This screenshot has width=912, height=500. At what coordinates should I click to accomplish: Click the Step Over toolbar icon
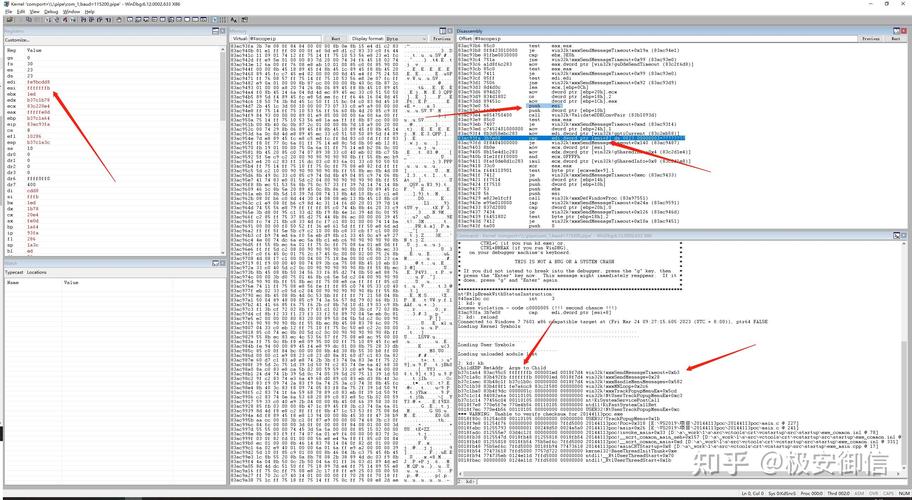[91, 20]
